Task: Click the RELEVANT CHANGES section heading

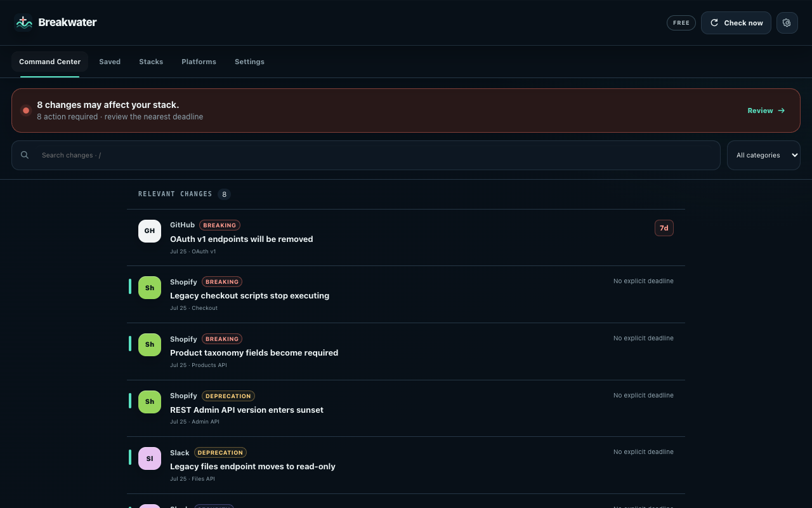Action: coord(175,194)
